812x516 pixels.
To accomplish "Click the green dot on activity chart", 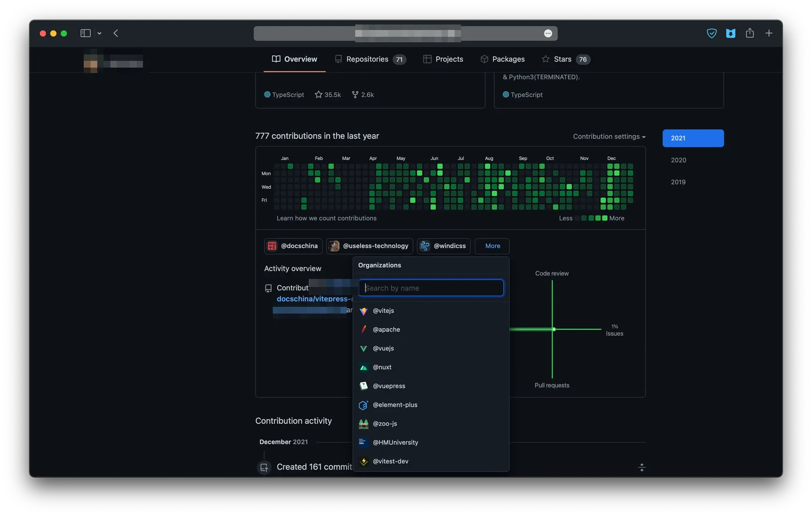I will [554, 329].
